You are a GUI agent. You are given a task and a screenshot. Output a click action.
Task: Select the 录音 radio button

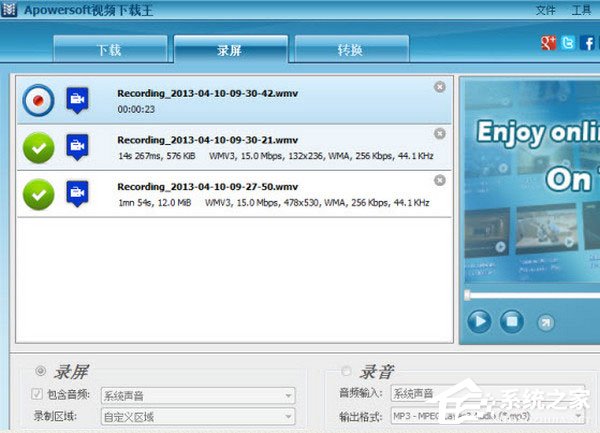tap(346, 370)
